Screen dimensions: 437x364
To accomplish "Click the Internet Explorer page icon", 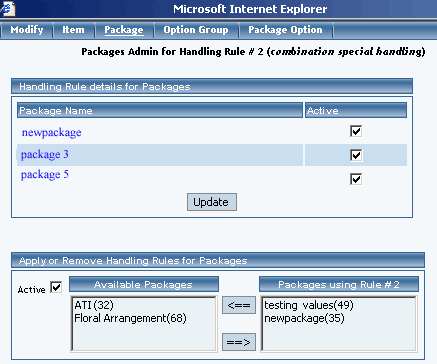I will coord(7,8).
